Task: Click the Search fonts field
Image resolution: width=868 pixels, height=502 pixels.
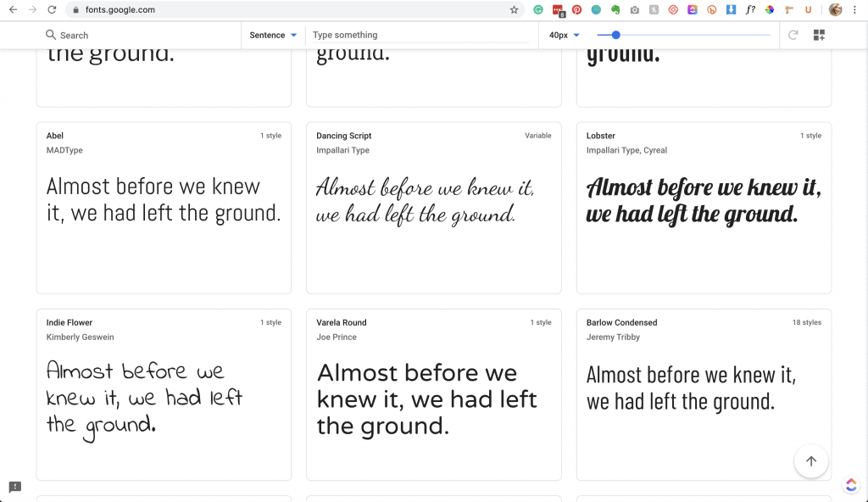Action: pyautogui.click(x=142, y=35)
